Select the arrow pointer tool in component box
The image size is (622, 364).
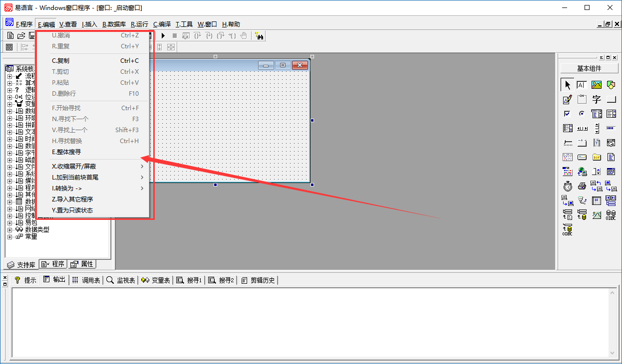click(x=568, y=85)
